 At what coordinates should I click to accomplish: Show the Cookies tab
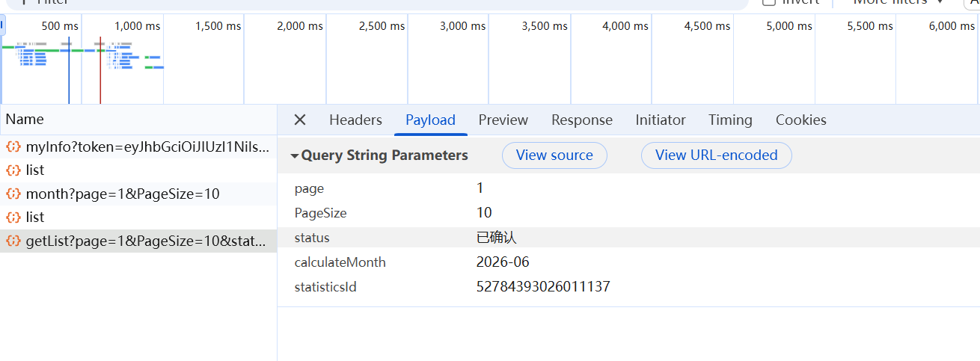coord(800,120)
